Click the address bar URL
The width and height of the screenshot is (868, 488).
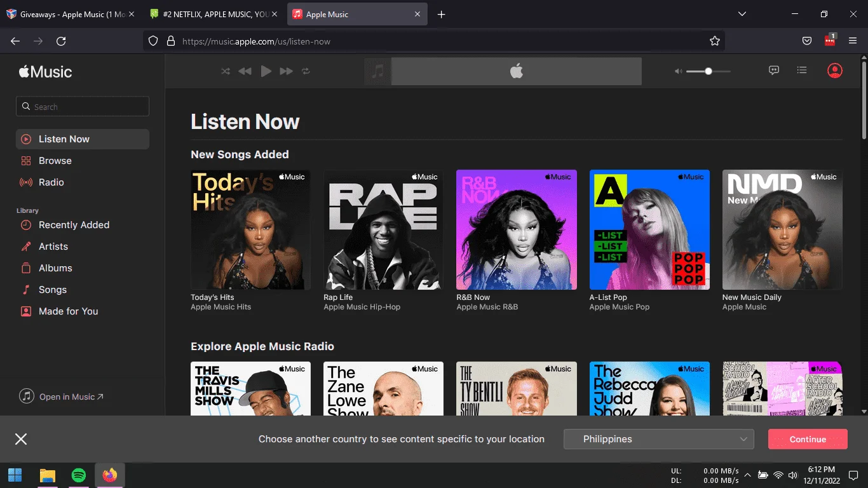256,41
